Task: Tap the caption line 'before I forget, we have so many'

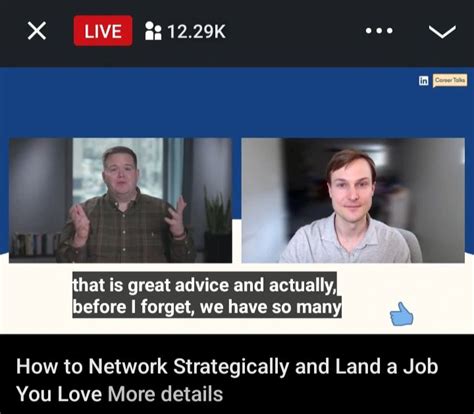Action: click(207, 306)
